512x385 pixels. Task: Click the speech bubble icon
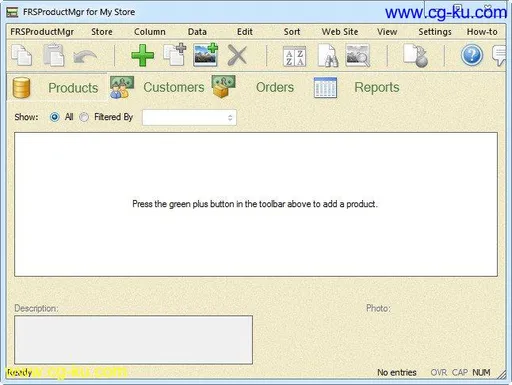coord(499,56)
